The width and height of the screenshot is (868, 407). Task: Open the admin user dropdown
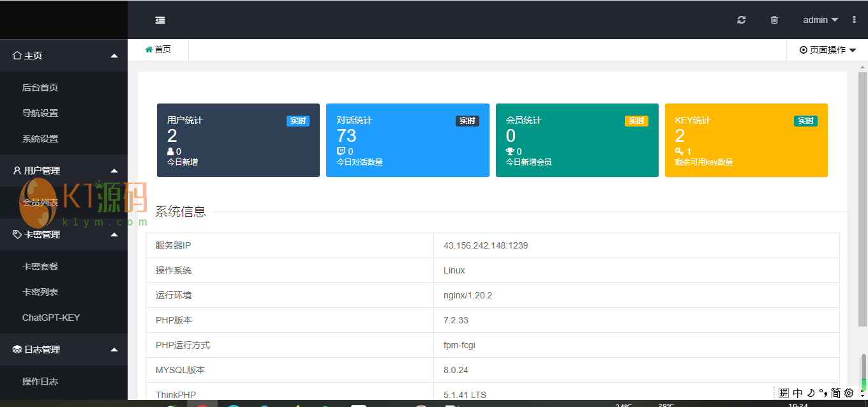821,20
